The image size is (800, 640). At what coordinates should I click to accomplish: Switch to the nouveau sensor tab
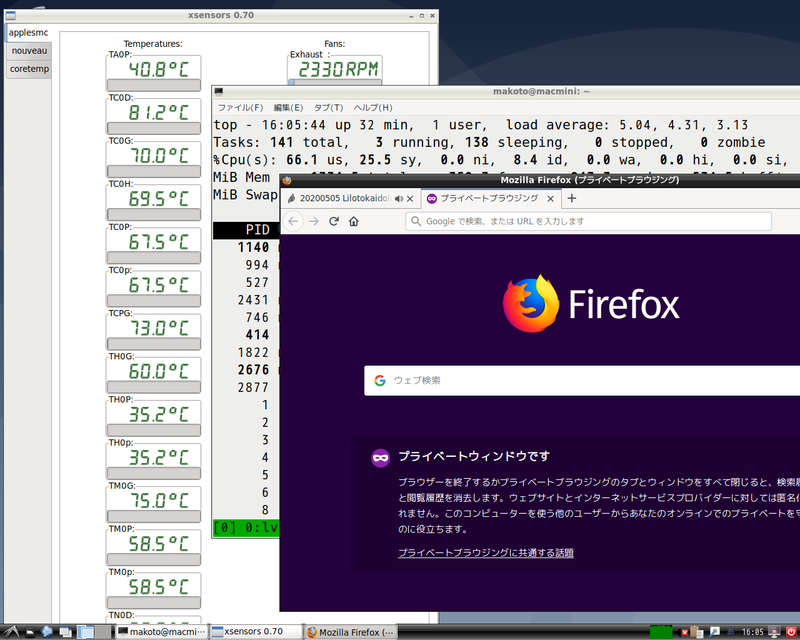tap(29, 50)
